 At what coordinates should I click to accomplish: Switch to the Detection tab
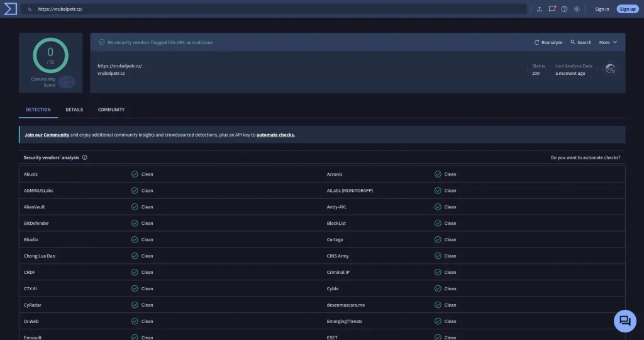(38, 110)
